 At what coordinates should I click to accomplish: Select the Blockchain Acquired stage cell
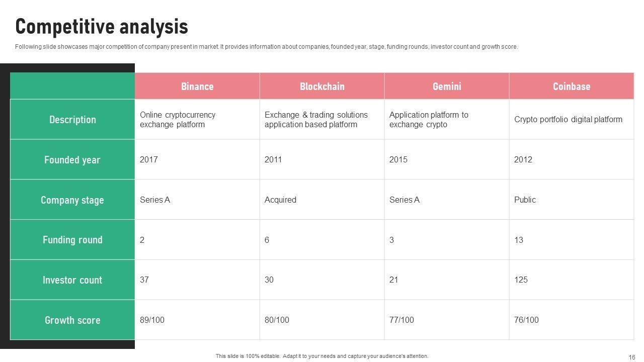[x=280, y=200]
